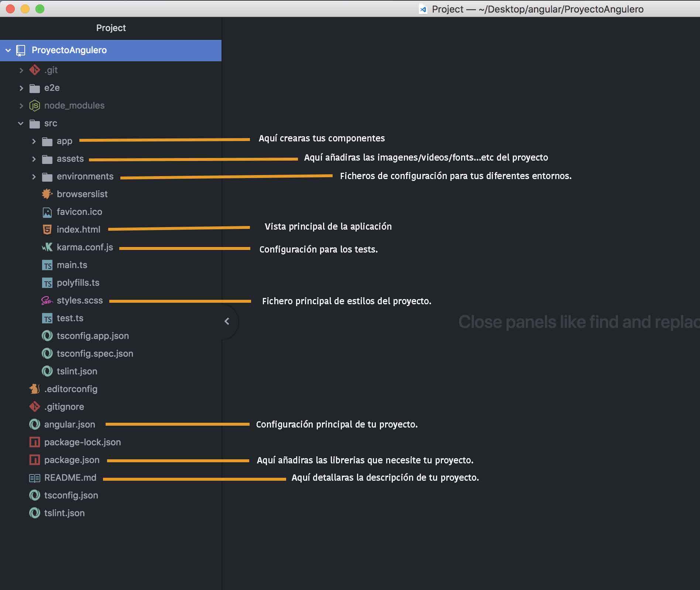Select tsconfig.spec.json in the tree
Screen dimensions: 700x590
(x=95, y=354)
